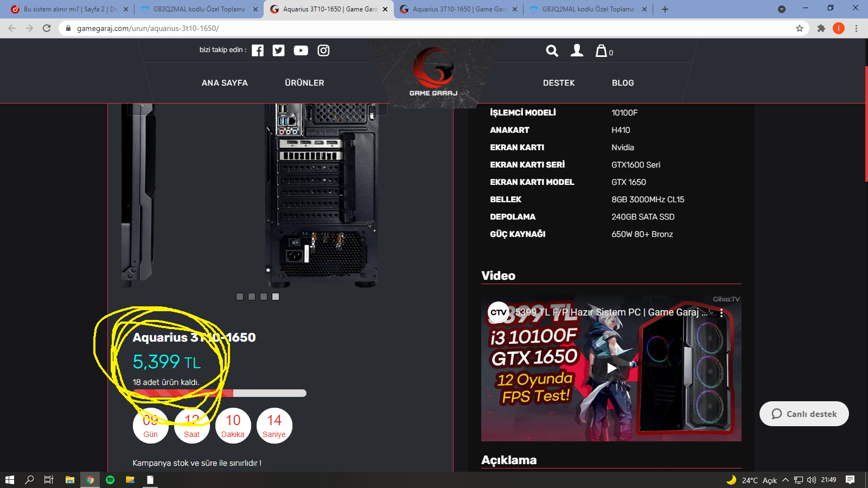Image resolution: width=868 pixels, height=488 pixels.
Task: Open the Windows notification center
Action: 850,480
